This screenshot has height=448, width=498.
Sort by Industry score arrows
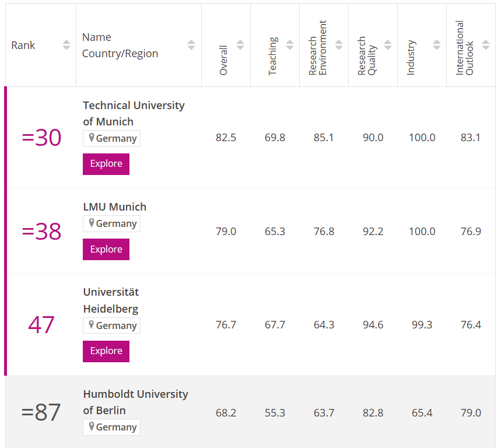(437, 45)
